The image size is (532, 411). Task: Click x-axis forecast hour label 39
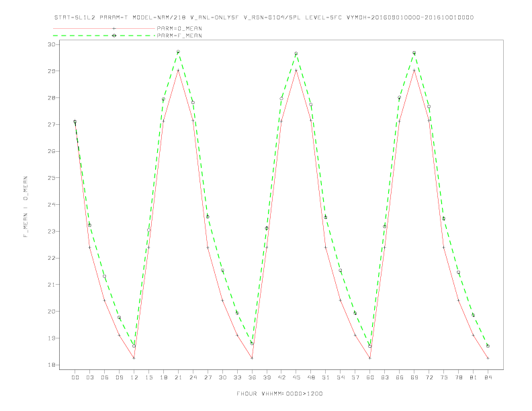coord(267,377)
